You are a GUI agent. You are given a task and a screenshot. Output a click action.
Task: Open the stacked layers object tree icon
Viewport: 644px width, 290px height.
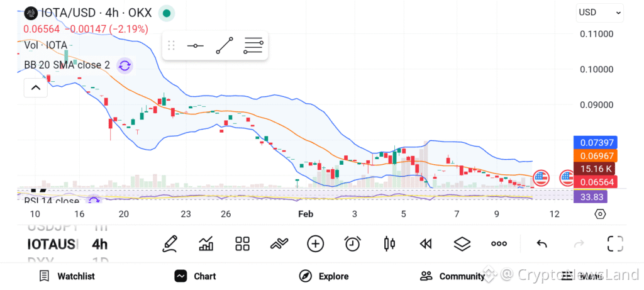click(x=462, y=243)
